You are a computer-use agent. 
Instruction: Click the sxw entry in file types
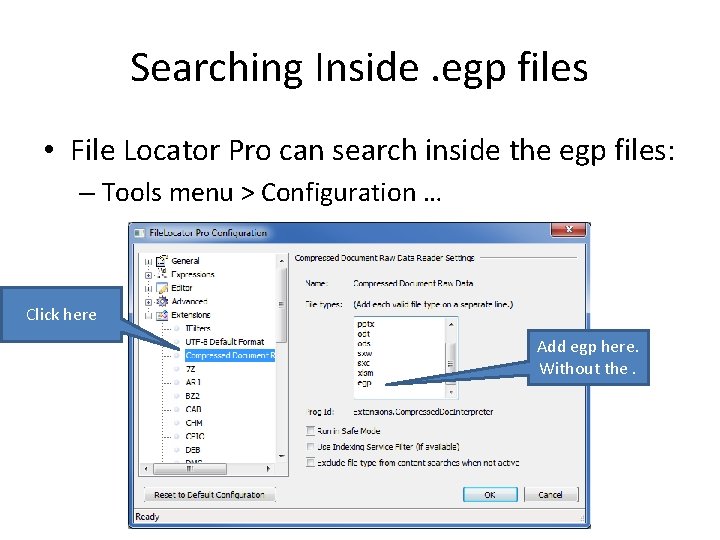(x=365, y=354)
